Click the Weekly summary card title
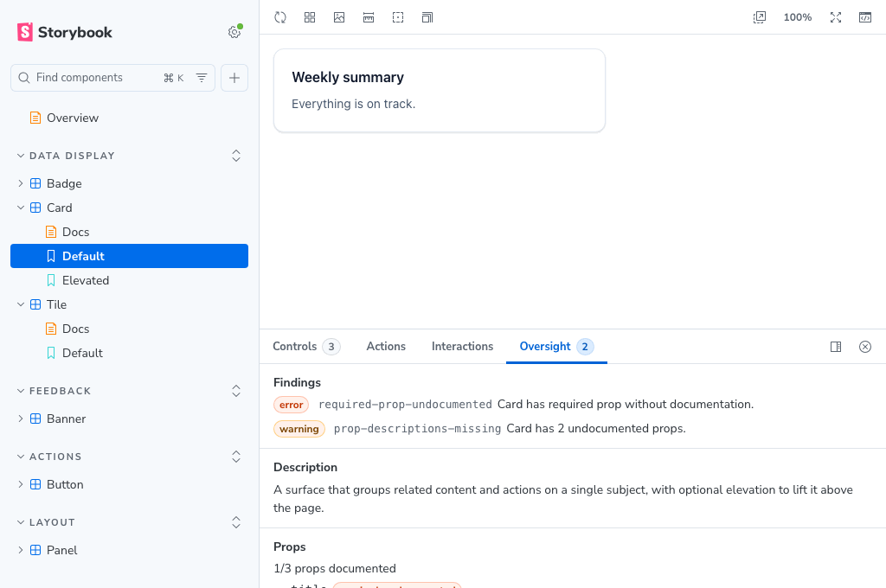 (348, 77)
